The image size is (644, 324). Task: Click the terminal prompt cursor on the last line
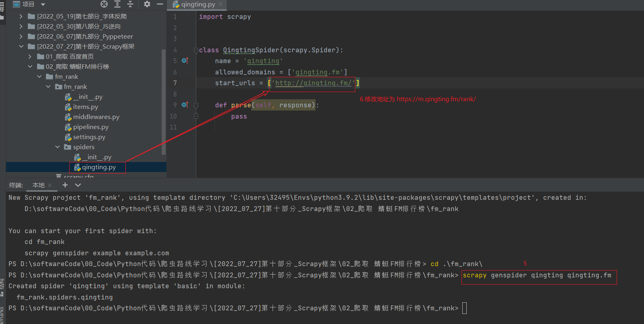(x=465, y=308)
